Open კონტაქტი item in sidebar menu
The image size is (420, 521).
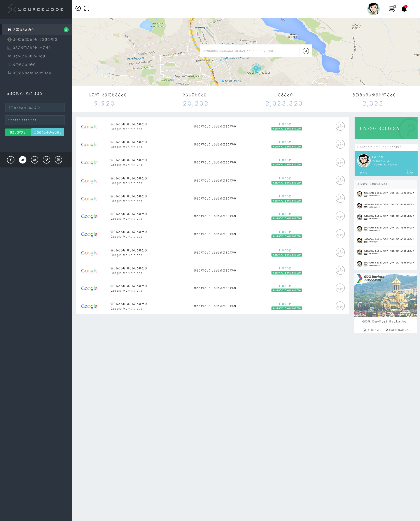point(24,65)
